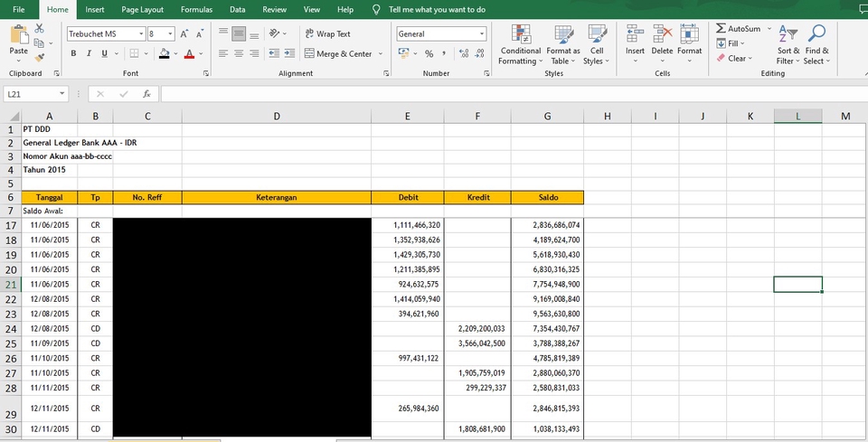Select the Format Painter brush
The image size is (868, 442).
click(39, 57)
